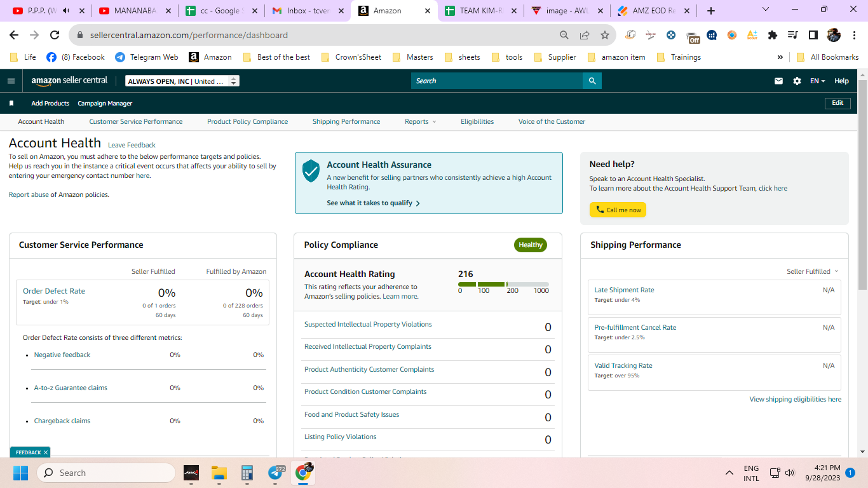Open the Chrome profile avatar
Image resolution: width=868 pixels, height=488 pixels.
pos(833,35)
